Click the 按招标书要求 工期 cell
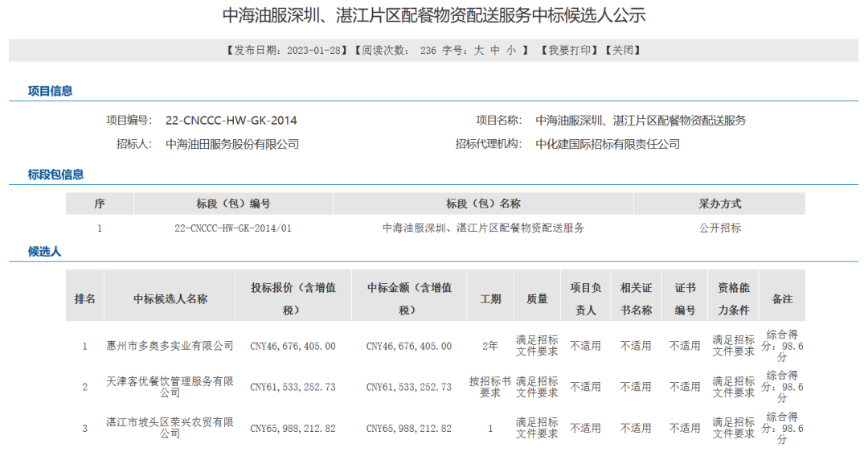Screen dimensions: 868x452 coord(490,387)
